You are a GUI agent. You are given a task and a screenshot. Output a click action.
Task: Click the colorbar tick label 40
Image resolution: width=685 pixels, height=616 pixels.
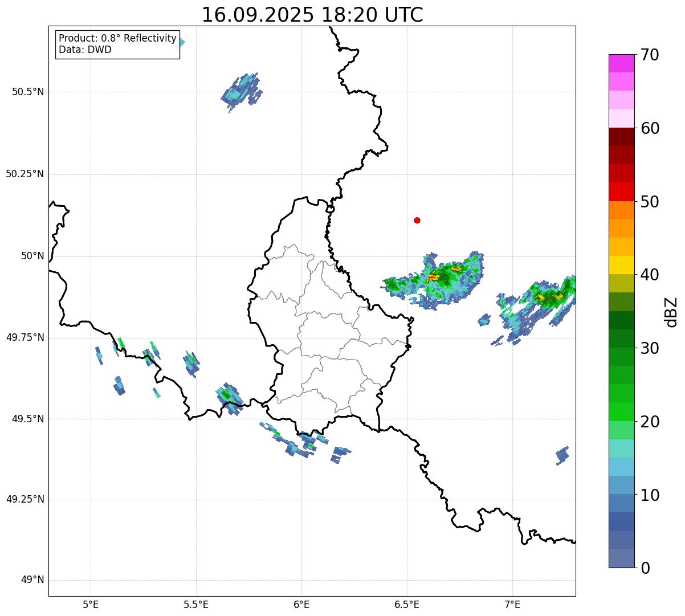(650, 275)
